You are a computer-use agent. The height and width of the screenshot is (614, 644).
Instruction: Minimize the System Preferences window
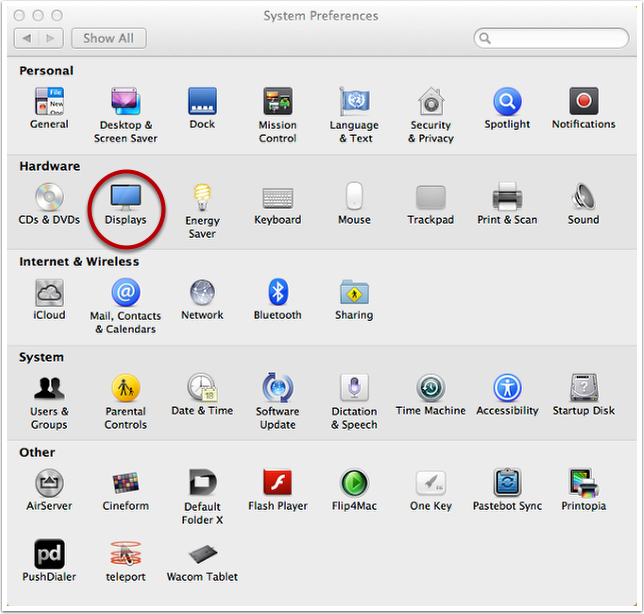38,16
